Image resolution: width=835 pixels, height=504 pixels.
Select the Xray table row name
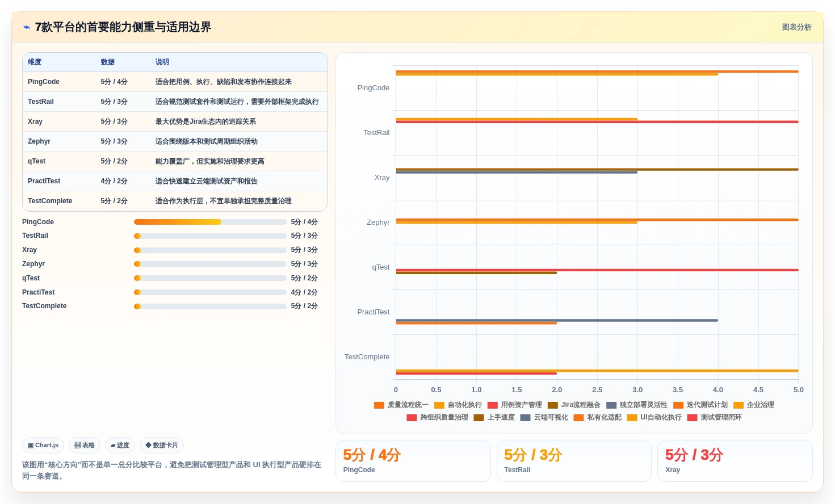pyautogui.click(x=35, y=121)
